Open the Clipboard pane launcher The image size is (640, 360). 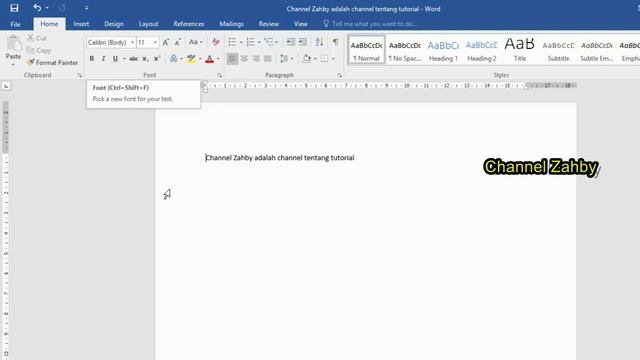pos(79,75)
